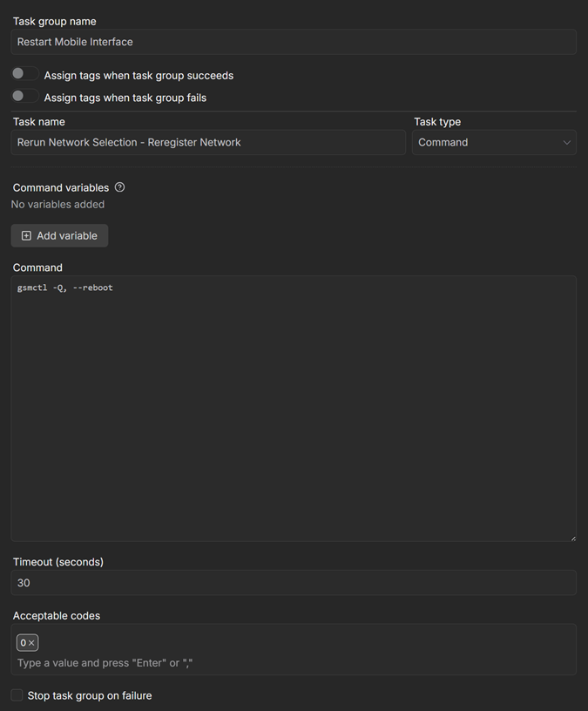Click the "Stop task group on failure" label

click(90, 695)
